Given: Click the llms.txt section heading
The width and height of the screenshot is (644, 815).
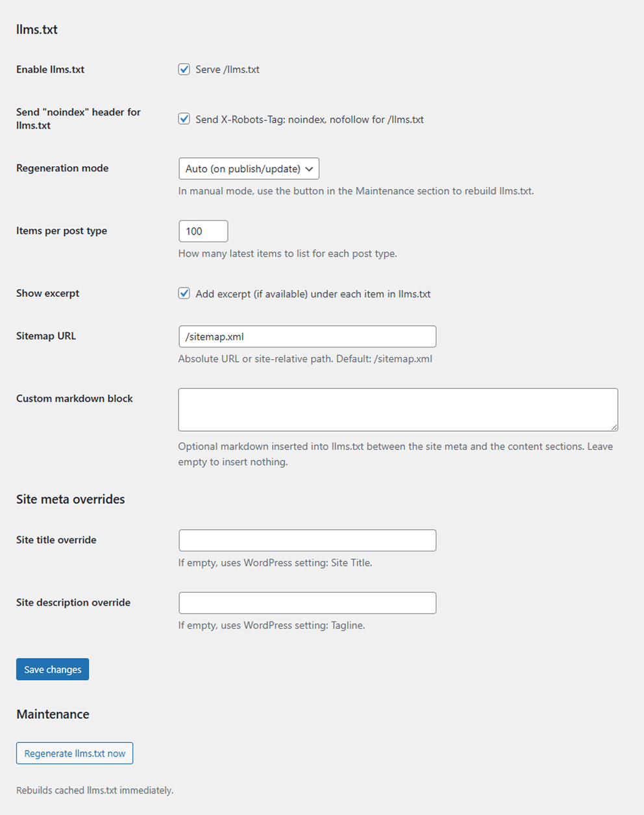Looking at the screenshot, I should 36,29.
